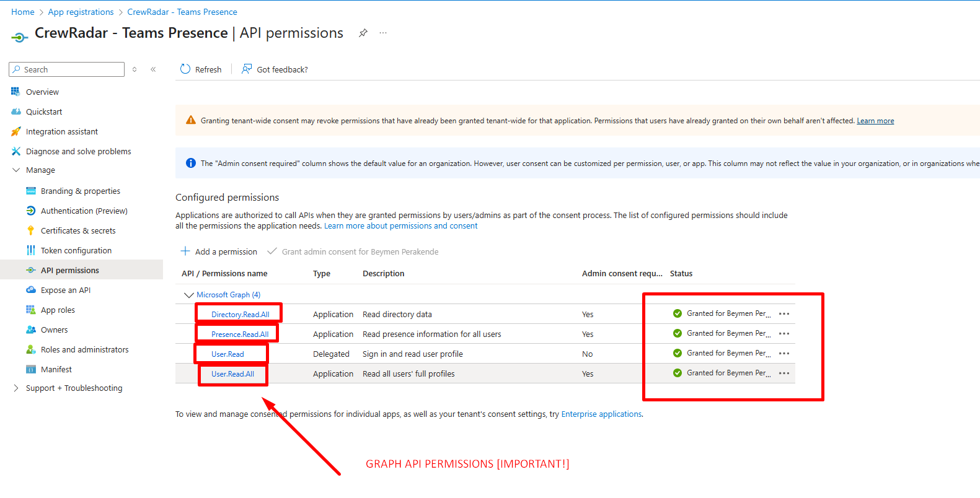This screenshot has height=498, width=980.
Task: Navigate to Home breadcrumb
Action: pyautogui.click(x=23, y=12)
